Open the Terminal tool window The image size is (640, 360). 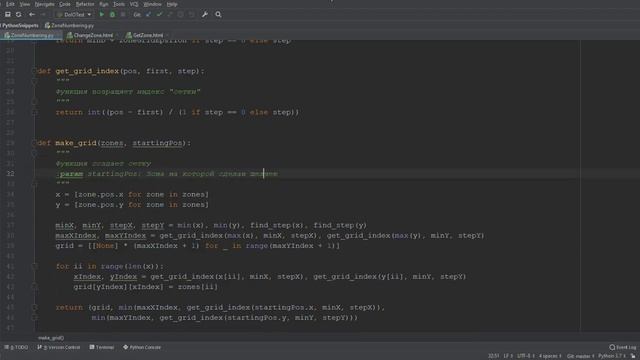pyautogui.click(x=102, y=347)
